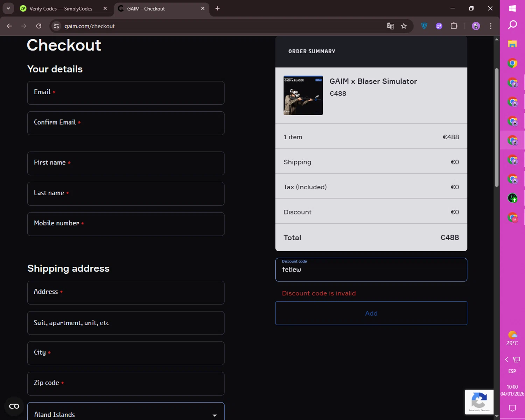Open the network status tray icon
Image resolution: width=525 pixels, height=420 pixels.
[x=517, y=359]
